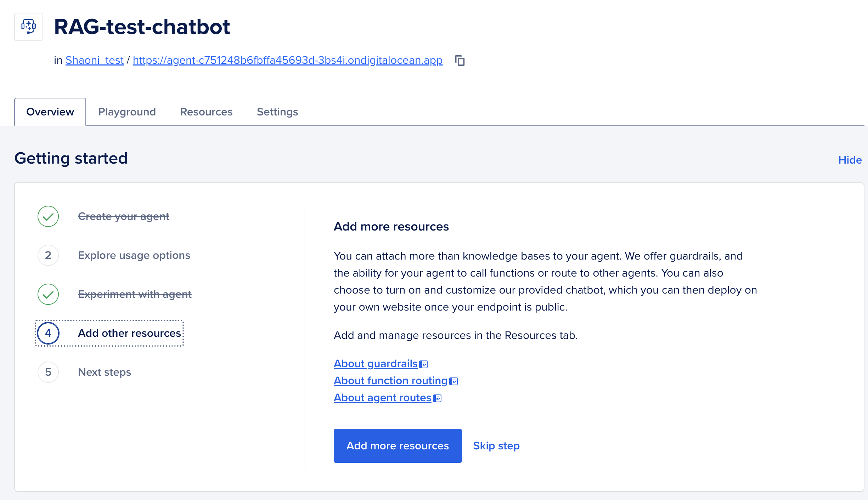
Task: Click the doc icon beside About agent routes
Action: point(438,398)
